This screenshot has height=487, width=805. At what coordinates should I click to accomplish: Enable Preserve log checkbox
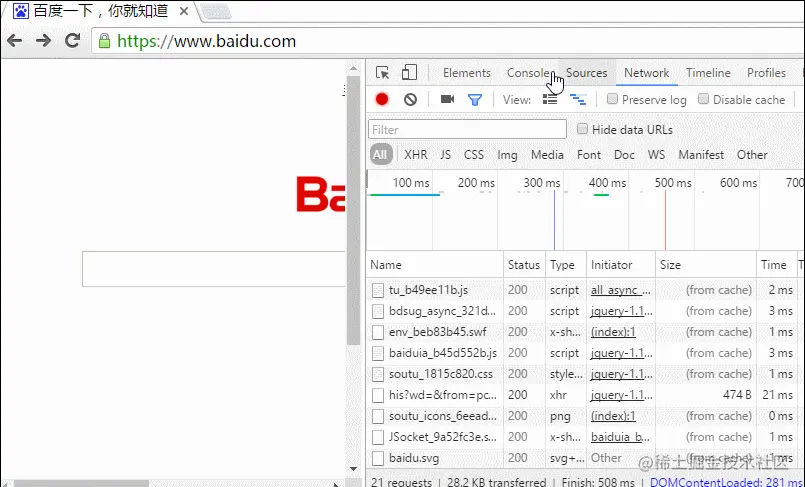coord(612,99)
